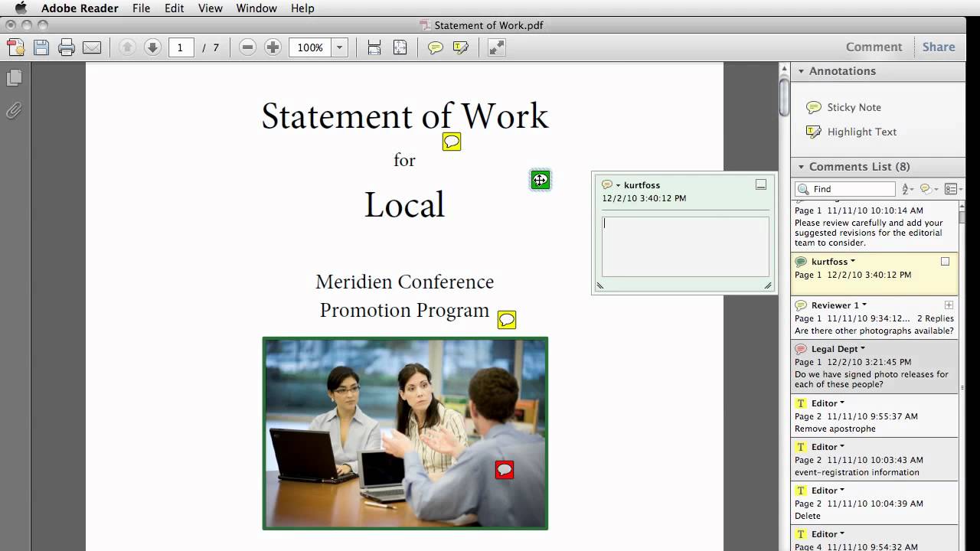
Task: Click the fit width scrolling toolbar icon
Action: [374, 47]
